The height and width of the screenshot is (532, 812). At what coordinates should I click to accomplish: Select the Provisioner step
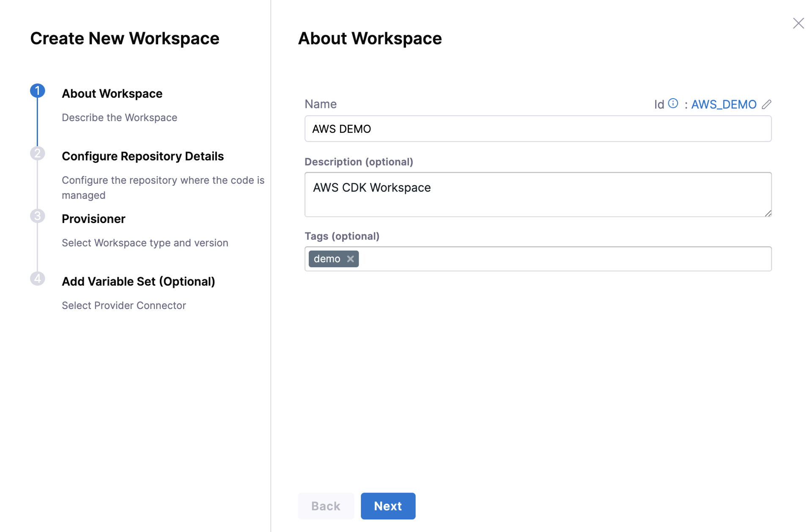tap(93, 219)
